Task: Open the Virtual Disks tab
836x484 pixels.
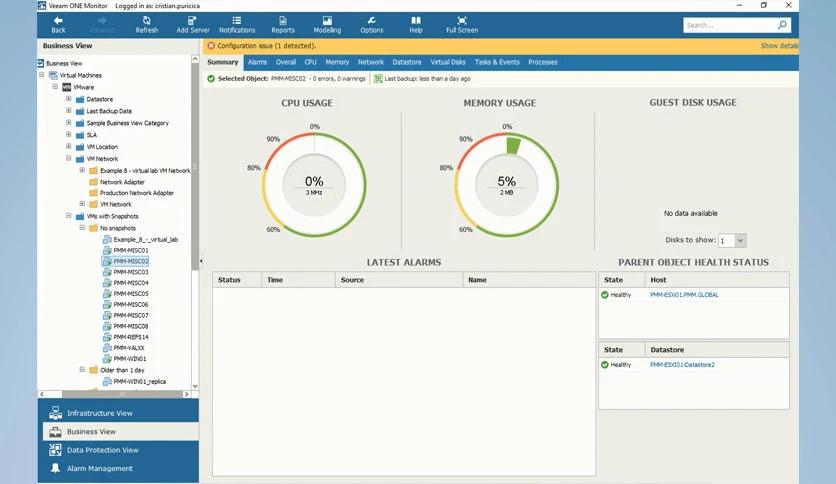Action: click(448, 62)
